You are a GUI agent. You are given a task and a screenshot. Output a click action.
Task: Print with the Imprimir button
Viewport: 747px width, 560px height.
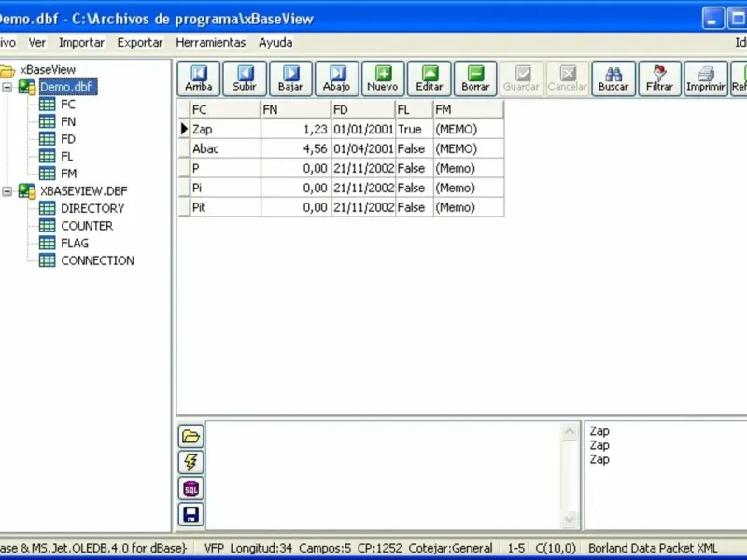[x=706, y=78]
